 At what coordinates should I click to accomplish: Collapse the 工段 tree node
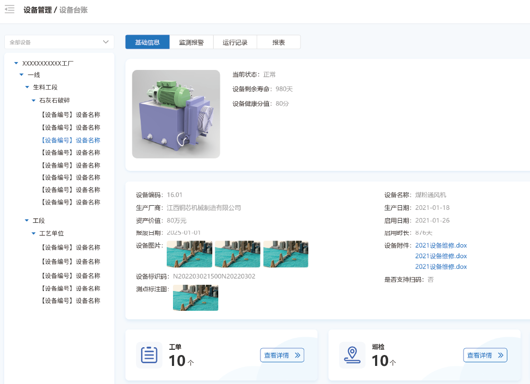coord(27,220)
